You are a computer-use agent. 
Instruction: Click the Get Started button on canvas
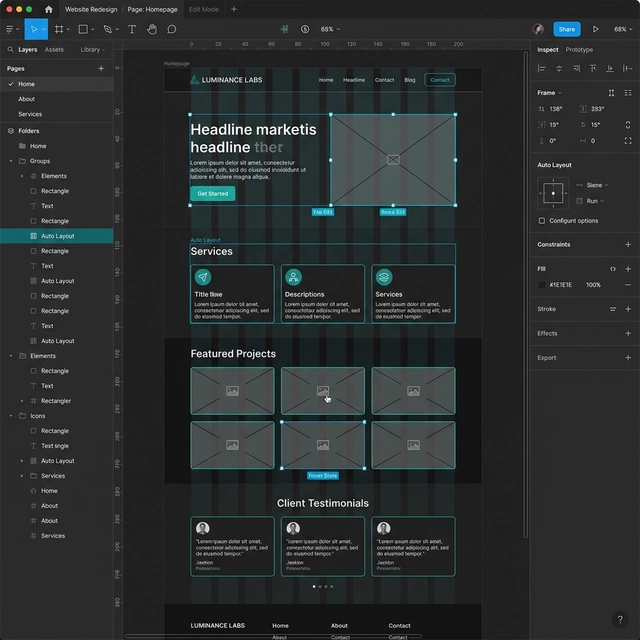tap(212, 193)
